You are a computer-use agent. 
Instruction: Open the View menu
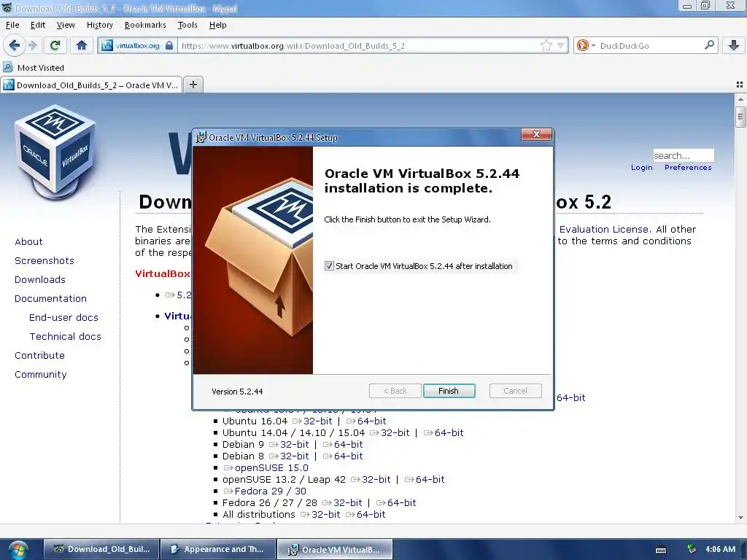(x=66, y=25)
